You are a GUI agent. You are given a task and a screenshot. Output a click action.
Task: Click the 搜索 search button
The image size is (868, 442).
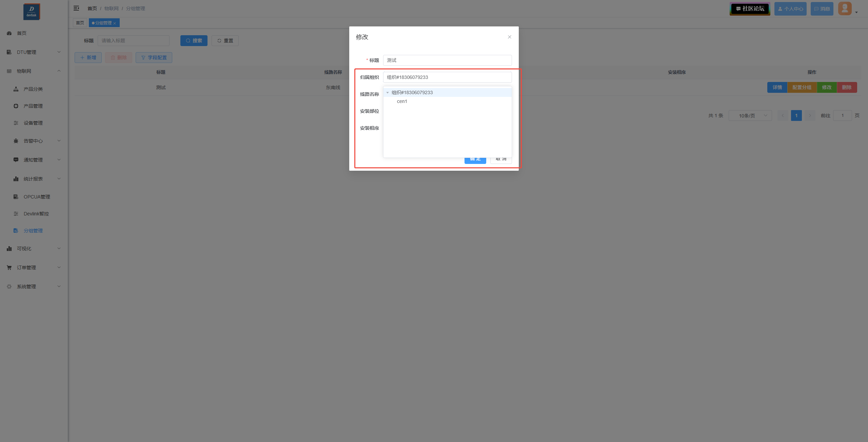(193, 40)
